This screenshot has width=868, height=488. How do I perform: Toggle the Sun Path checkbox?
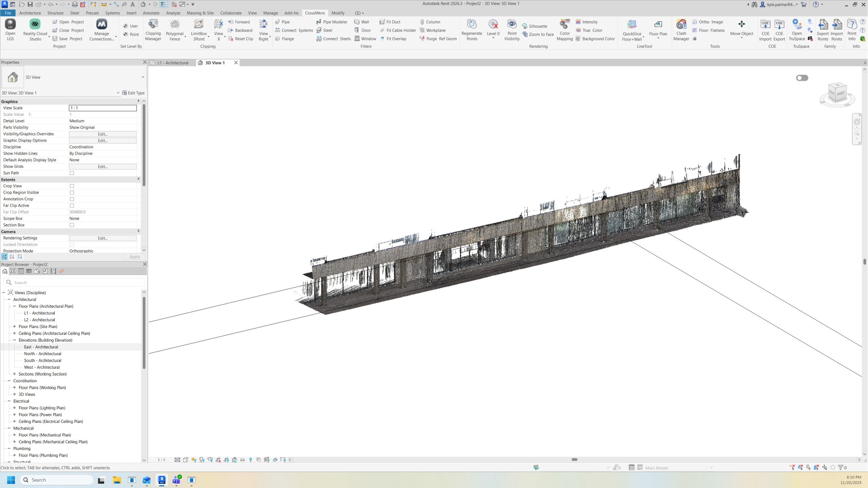point(72,173)
